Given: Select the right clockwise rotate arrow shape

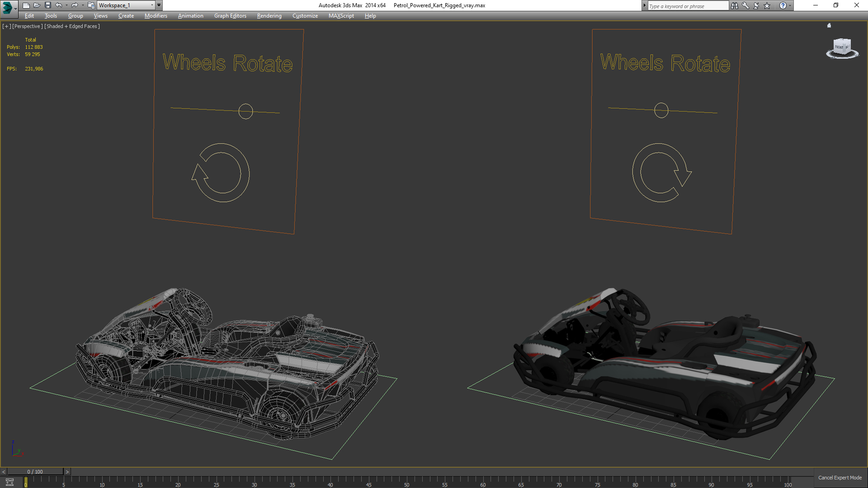Looking at the screenshot, I should (662, 173).
